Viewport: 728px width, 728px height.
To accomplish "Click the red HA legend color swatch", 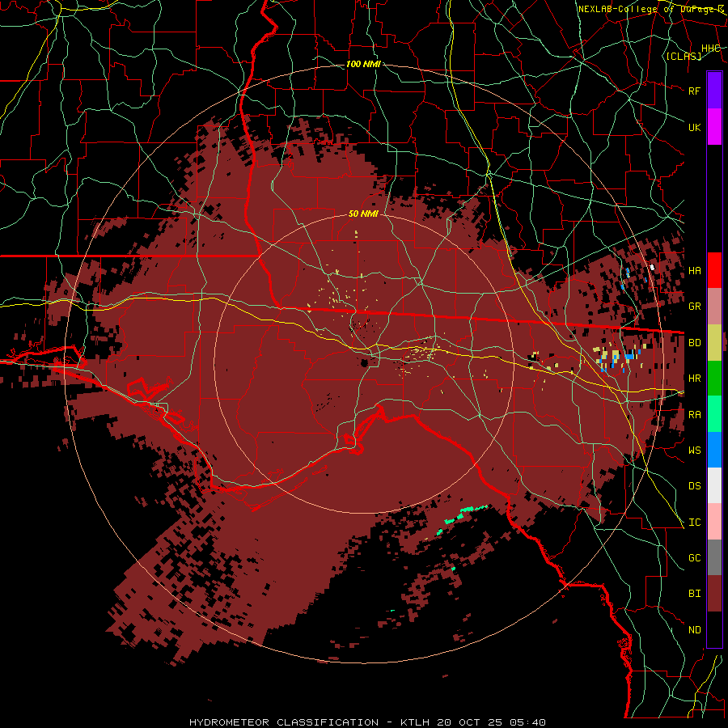I will (714, 270).
